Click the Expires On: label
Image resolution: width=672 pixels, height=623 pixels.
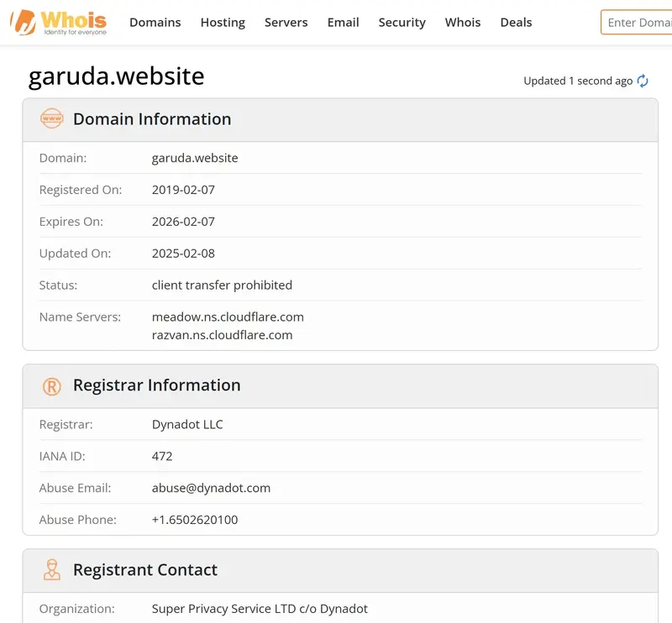point(71,222)
